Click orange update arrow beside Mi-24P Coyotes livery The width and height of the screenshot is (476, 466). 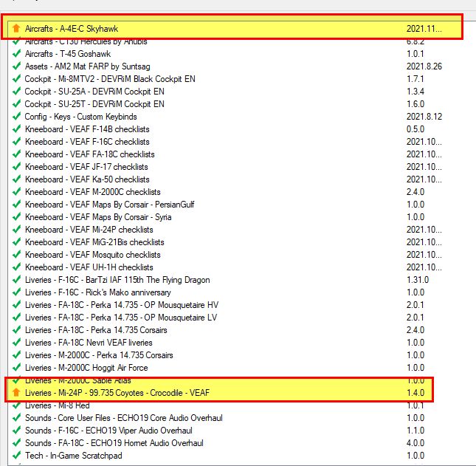17,392
